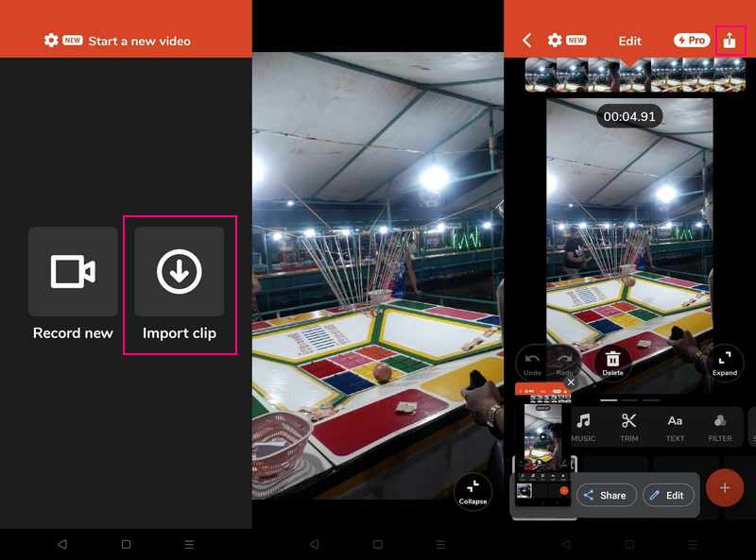Choose Record new with the camera
756x560 pixels.
(73, 284)
